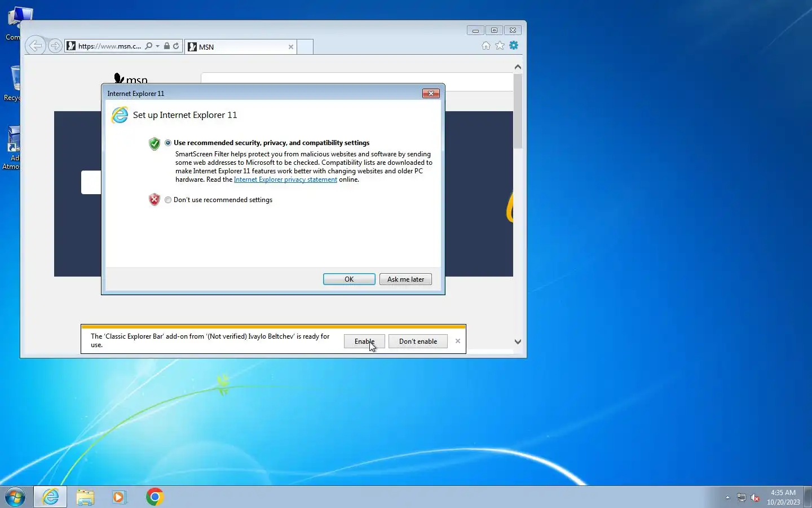Go forward with the browser Forward arrow
812x508 pixels.
tap(55, 46)
